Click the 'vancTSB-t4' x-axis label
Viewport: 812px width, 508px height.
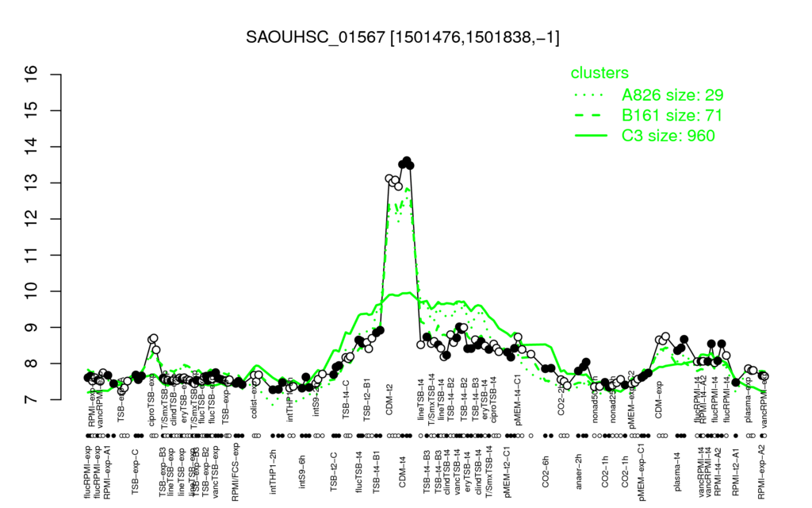(x=458, y=471)
